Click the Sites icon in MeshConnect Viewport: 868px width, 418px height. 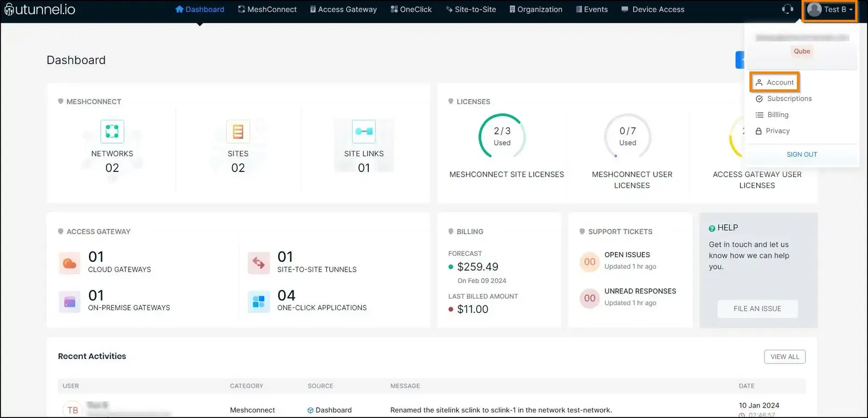click(238, 131)
